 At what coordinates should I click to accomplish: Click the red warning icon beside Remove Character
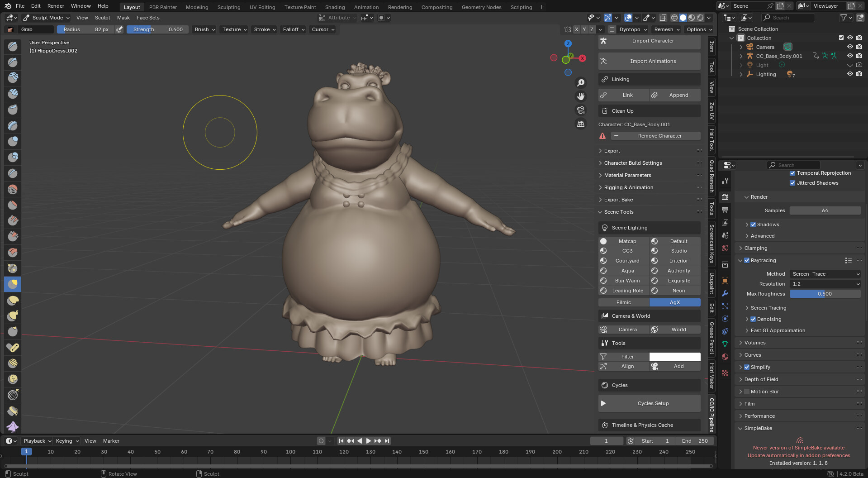(602, 136)
